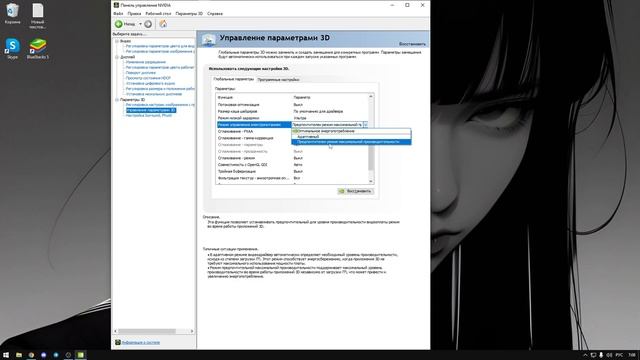Open File Explorer from the taskbar
The width and height of the screenshot is (640, 360).
pyautogui.click(x=19, y=355)
